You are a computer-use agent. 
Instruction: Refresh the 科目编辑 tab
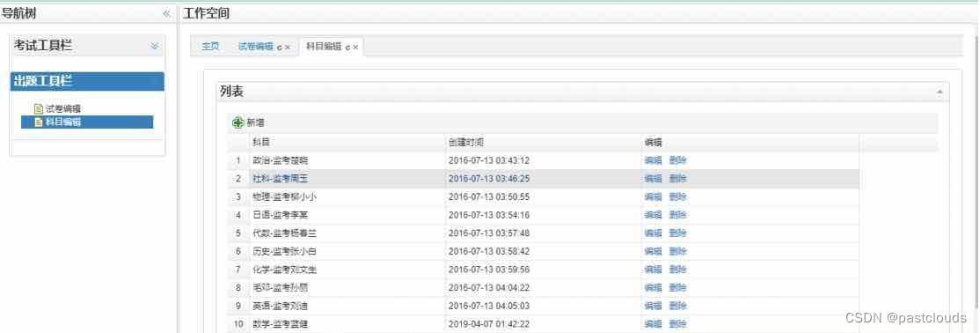tap(347, 47)
